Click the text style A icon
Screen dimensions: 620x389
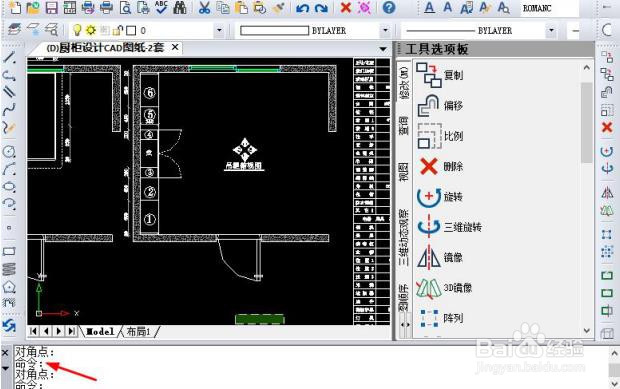point(429,8)
